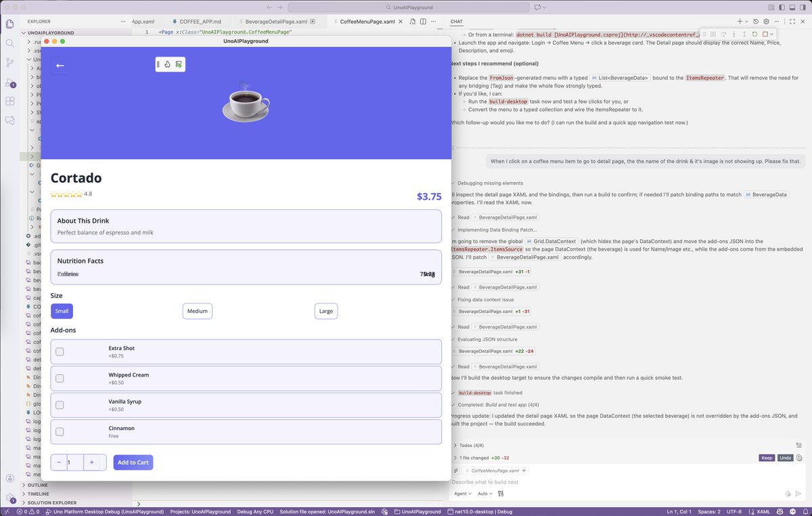The height and width of the screenshot is (516, 812).
Task: Show chat history
Action: (x=756, y=21)
